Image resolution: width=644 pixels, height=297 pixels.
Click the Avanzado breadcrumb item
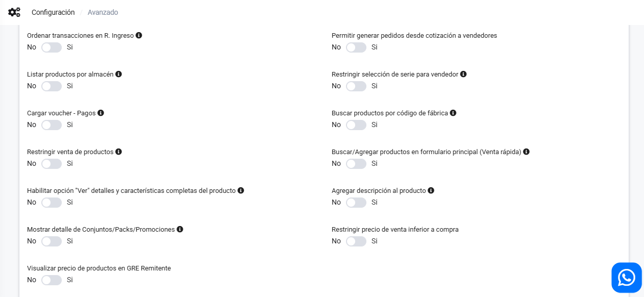click(103, 12)
